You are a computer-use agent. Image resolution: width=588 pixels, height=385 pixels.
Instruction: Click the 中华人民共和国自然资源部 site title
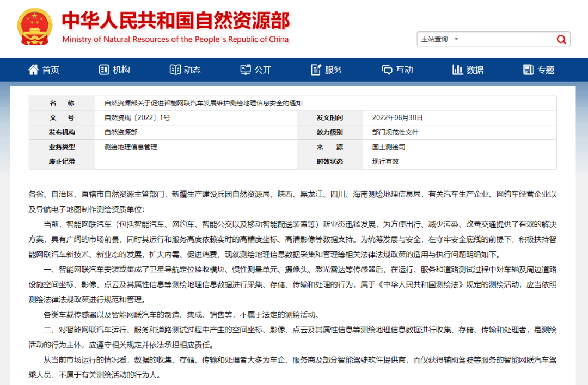[x=175, y=20]
